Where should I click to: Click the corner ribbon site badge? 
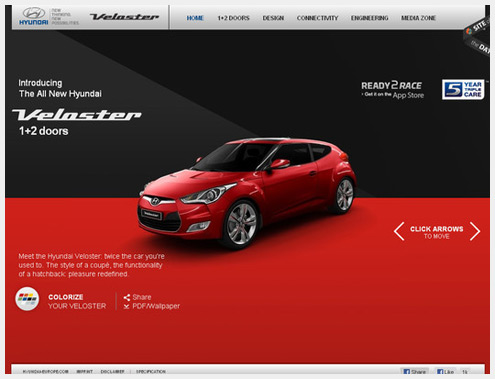tap(478, 37)
